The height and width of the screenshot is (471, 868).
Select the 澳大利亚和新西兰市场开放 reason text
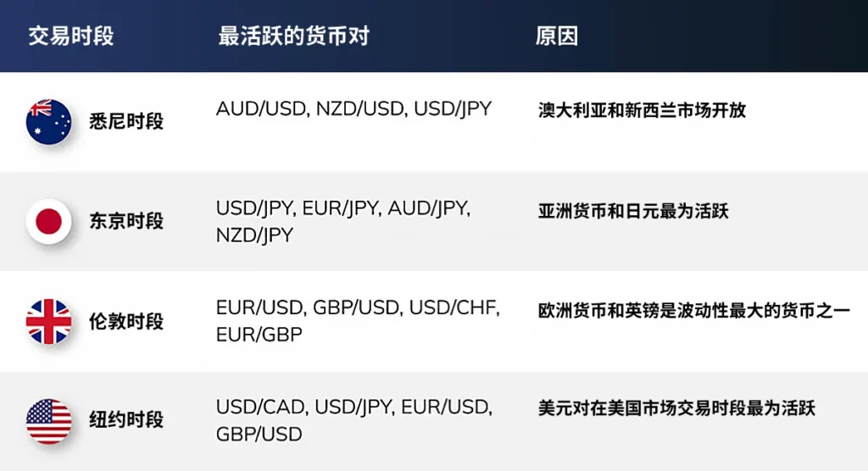pyautogui.click(x=643, y=110)
